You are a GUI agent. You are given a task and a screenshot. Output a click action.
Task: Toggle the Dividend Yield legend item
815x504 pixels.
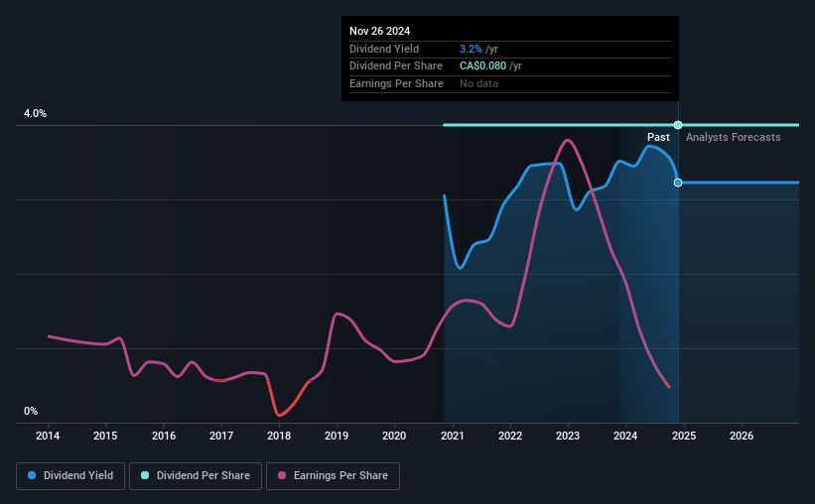71,476
